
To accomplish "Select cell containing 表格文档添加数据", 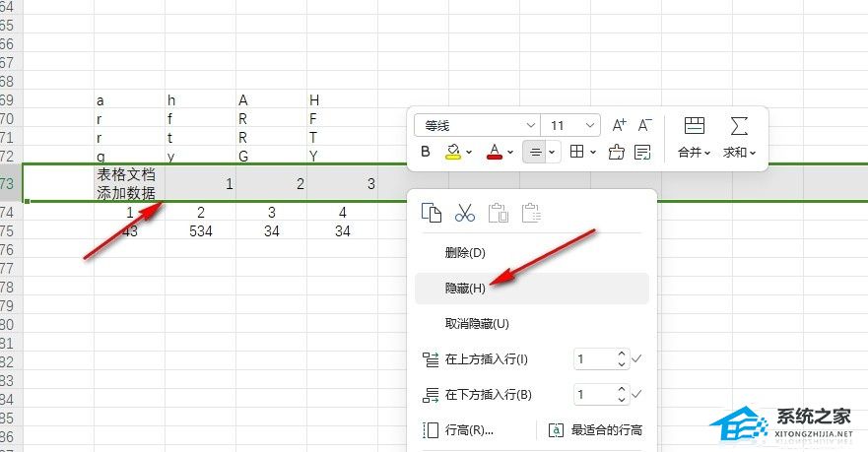I will pos(129,183).
